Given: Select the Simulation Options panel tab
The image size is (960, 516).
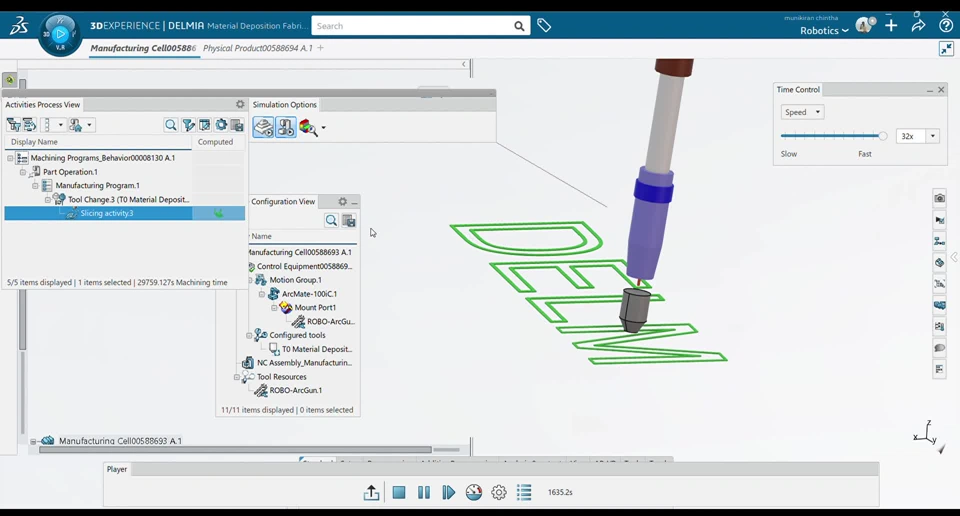Looking at the screenshot, I should (x=285, y=105).
